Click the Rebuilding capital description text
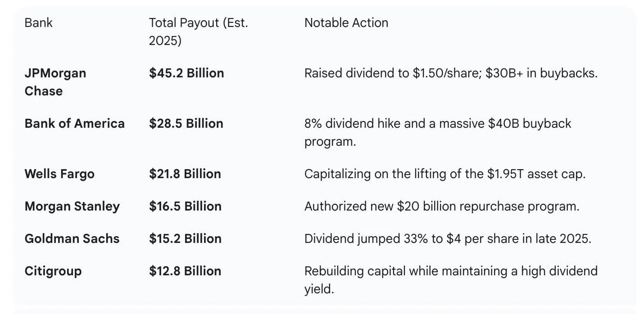This screenshot has width=644, height=314. click(x=451, y=279)
